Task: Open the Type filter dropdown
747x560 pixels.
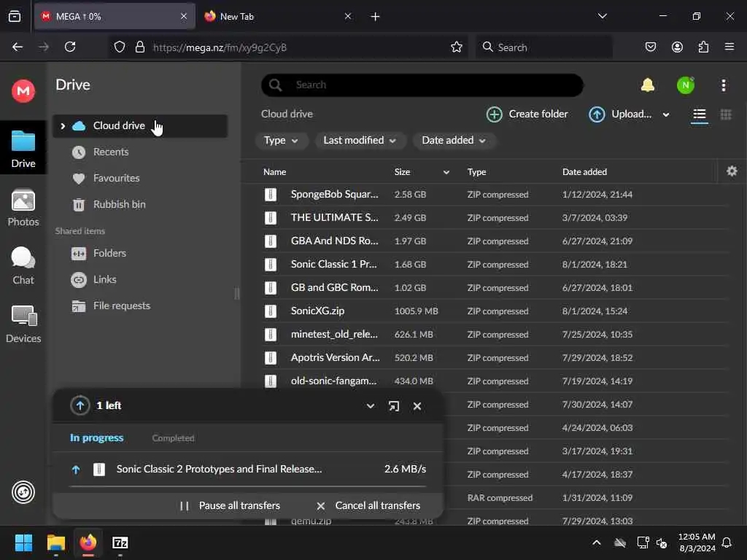Action: (281, 141)
